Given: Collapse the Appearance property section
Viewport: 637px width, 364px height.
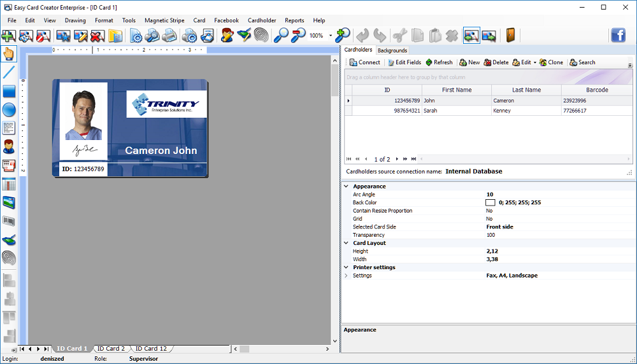Looking at the screenshot, I should point(347,186).
